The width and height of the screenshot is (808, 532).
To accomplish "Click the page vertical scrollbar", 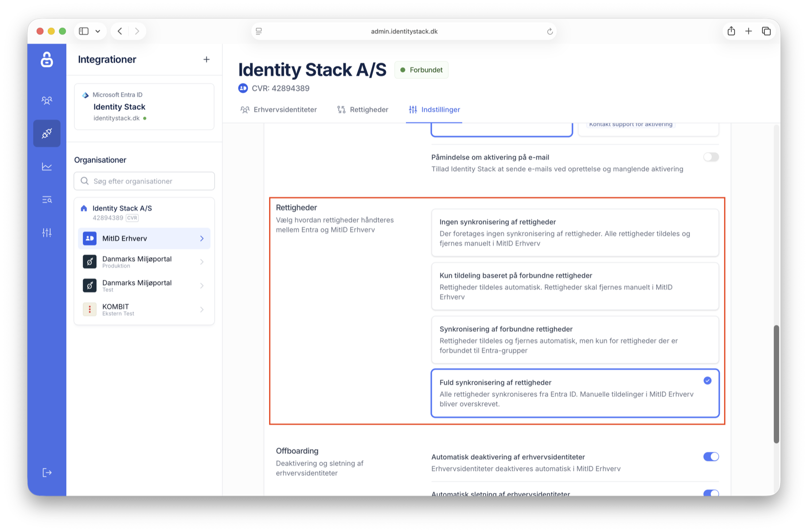I will pos(776,384).
